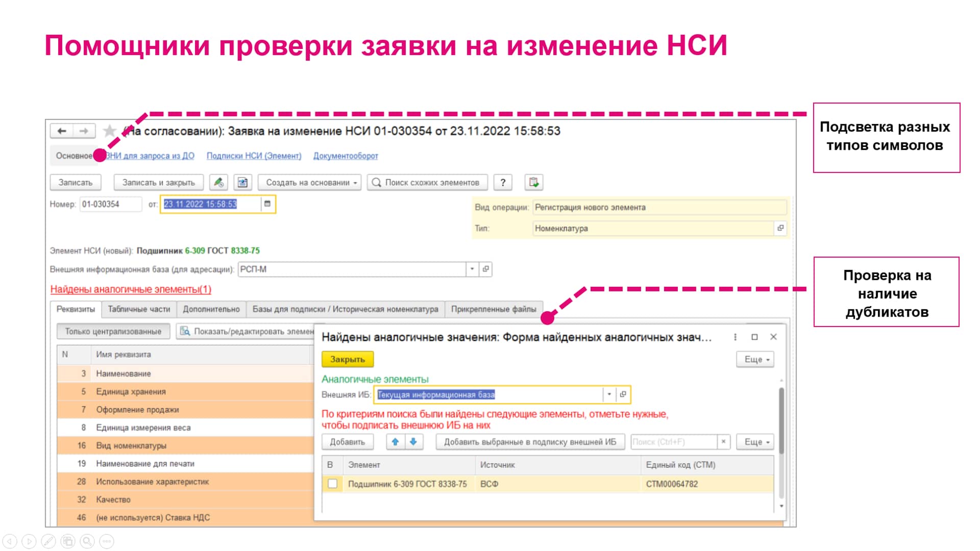Go forward with the right arrow button
980x551 pixels.
(84, 131)
